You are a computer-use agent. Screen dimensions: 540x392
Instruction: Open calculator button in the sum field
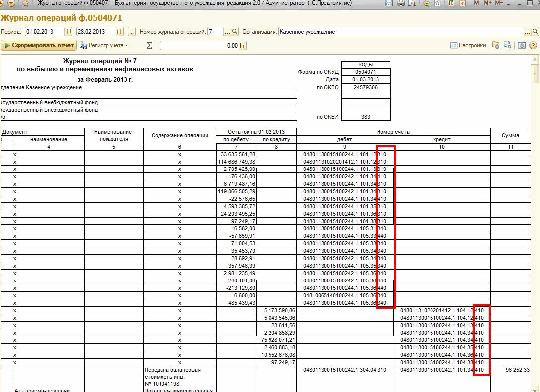click(x=243, y=46)
